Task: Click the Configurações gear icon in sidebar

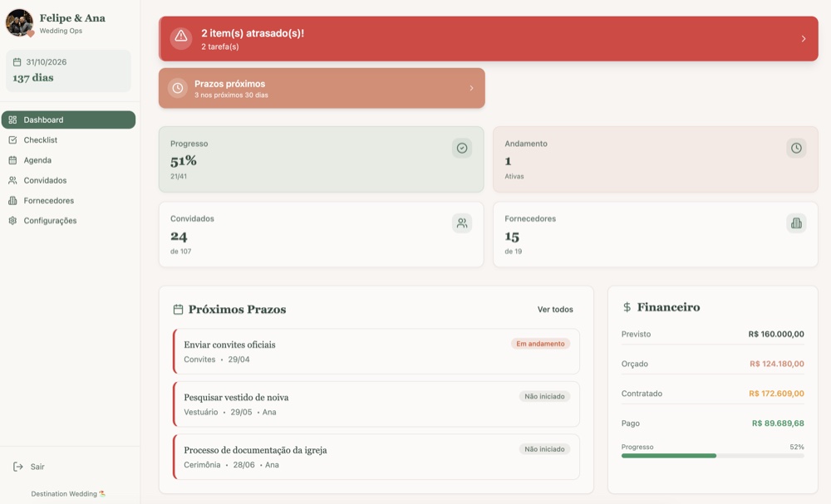Action: [x=12, y=221]
